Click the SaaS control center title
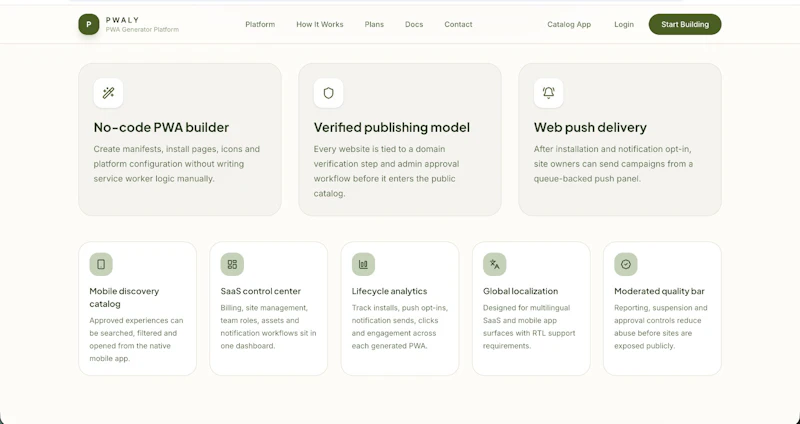The height and width of the screenshot is (424, 800). tap(261, 291)
